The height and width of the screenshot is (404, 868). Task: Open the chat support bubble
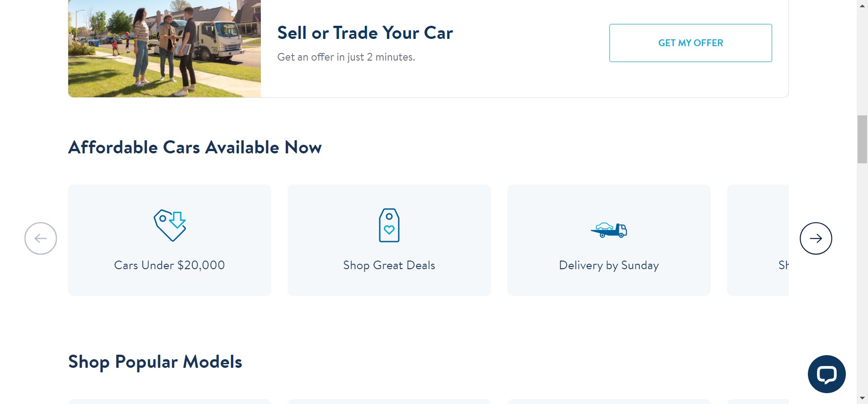coord(826,374)
